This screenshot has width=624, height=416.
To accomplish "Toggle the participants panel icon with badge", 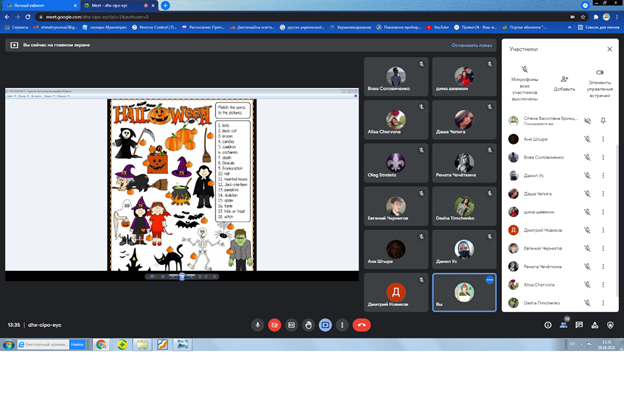I will (564, 325).
